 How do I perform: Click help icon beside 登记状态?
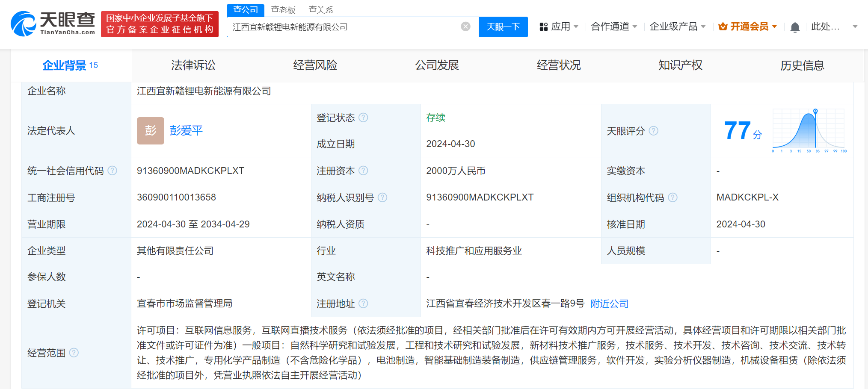(x=363, y=118)
